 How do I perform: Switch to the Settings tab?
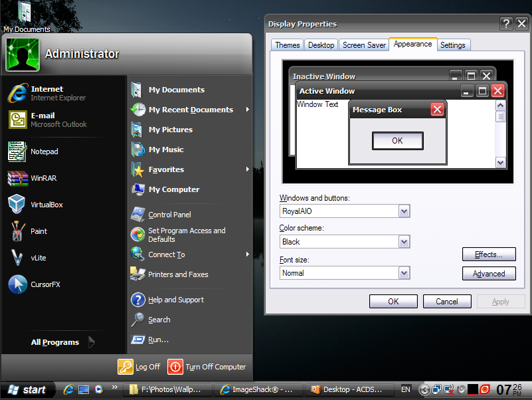[453, 45]
